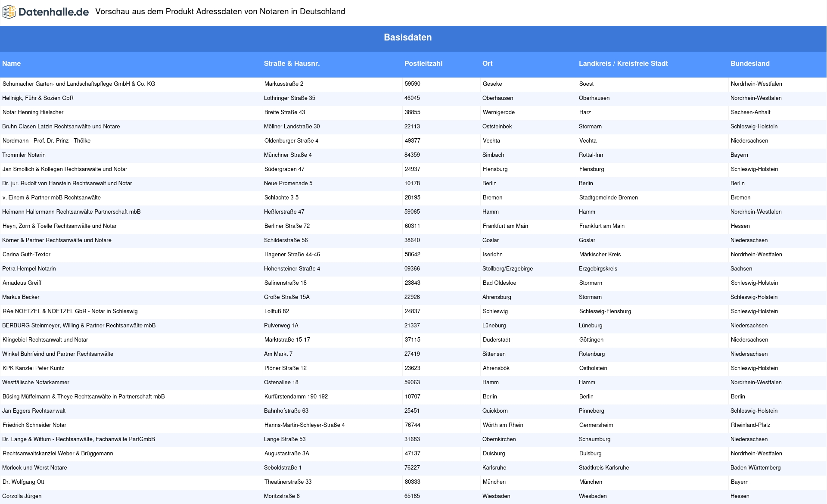The image size is (827, 504).
Task: Click RAe NOETZEL & NOETZEL GbR name
Action: click(70, 311)
